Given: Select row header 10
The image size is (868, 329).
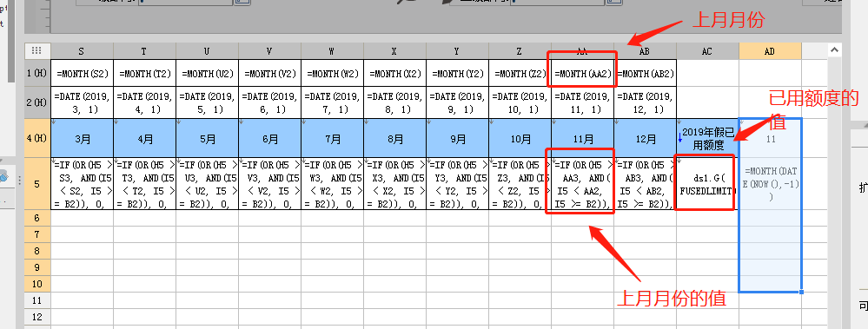Looking at the screenshot, I should pyautogui.click(x=37, y=284).
